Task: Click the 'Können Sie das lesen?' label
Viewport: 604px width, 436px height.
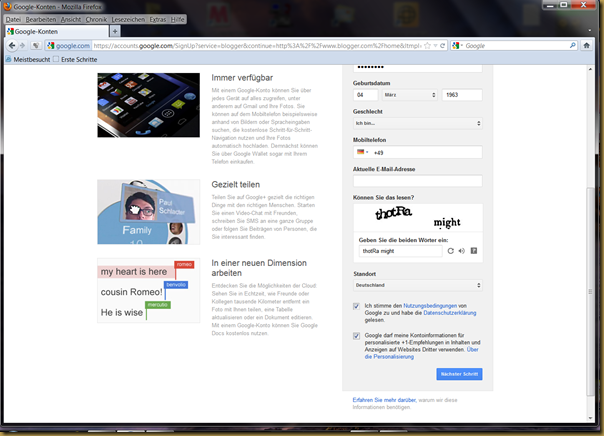Action: click(x=383, y=198)
